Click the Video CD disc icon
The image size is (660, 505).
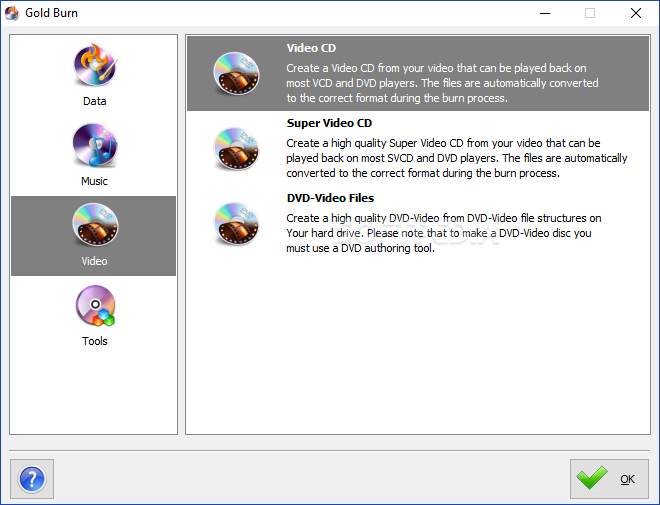236,74
